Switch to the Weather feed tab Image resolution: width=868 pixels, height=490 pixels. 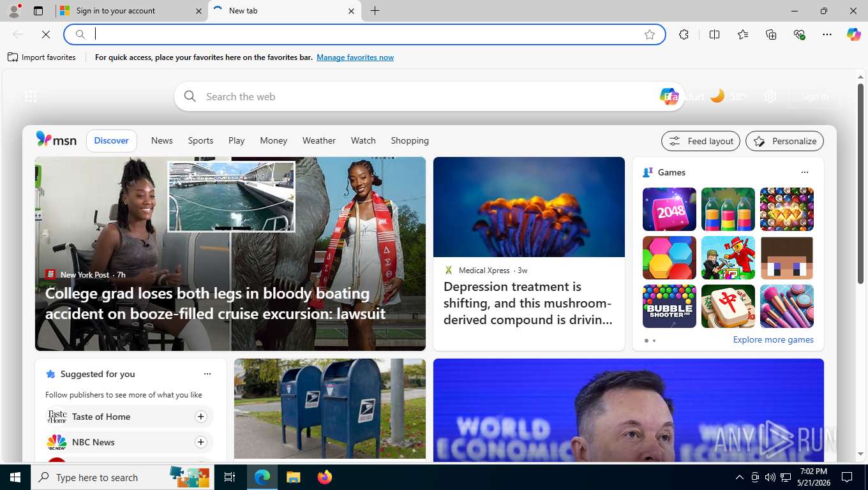pos(319,140)
